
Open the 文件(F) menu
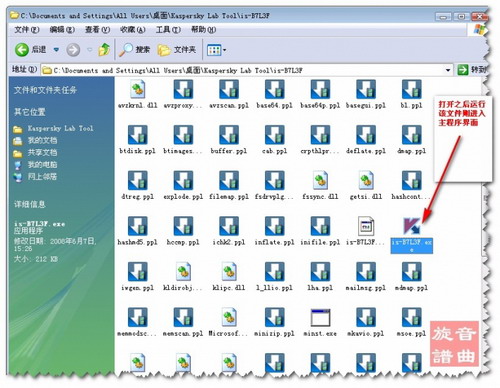[x=27, y=30]
